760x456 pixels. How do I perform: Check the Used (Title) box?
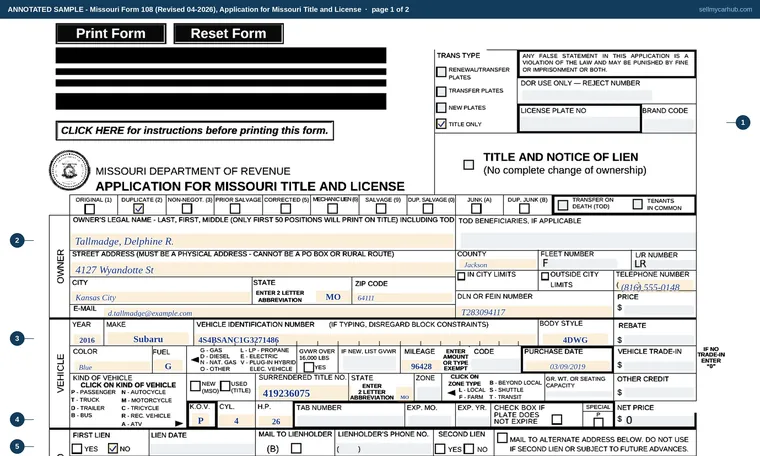point(225,386)
